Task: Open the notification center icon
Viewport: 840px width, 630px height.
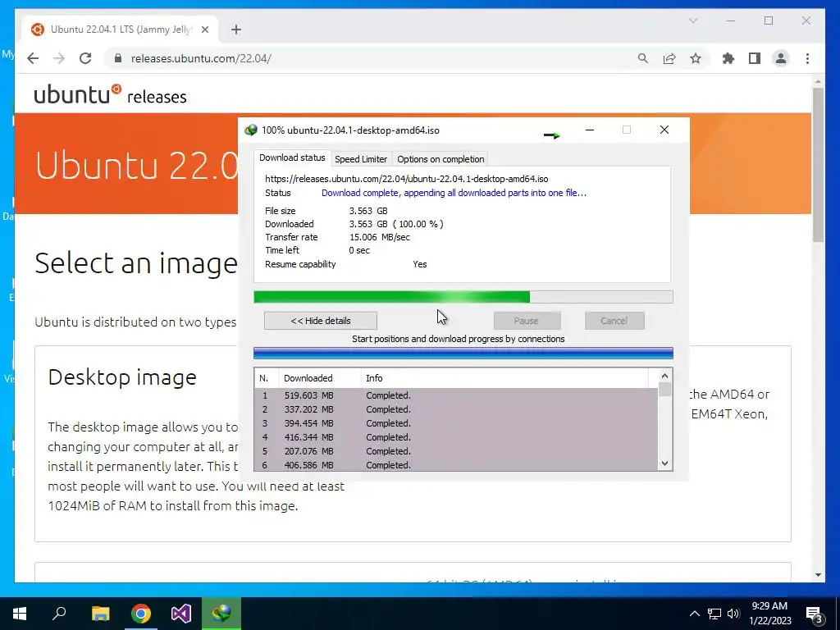Action: point(815,614)
